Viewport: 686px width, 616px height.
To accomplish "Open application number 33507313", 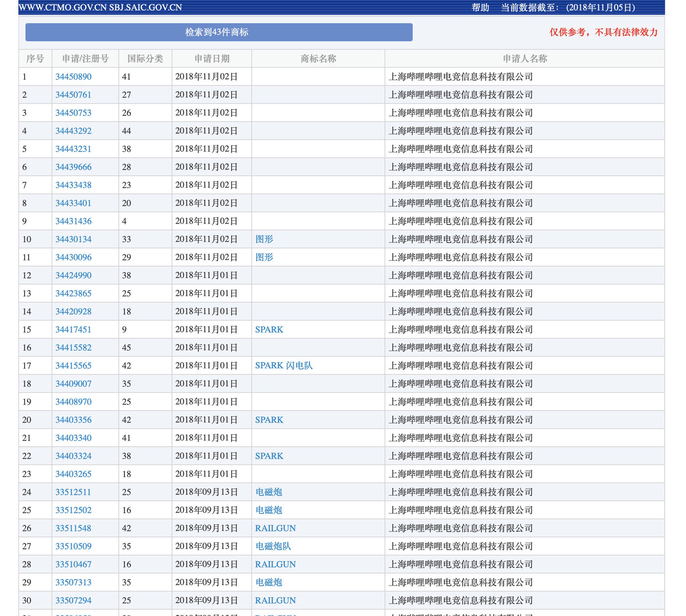I will coord(73,582).
